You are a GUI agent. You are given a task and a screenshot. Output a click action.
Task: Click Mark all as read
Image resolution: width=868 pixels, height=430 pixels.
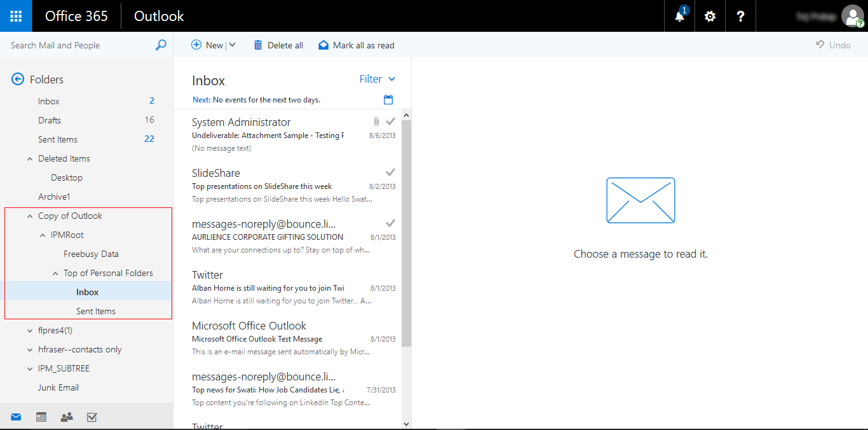click(356, 45)
